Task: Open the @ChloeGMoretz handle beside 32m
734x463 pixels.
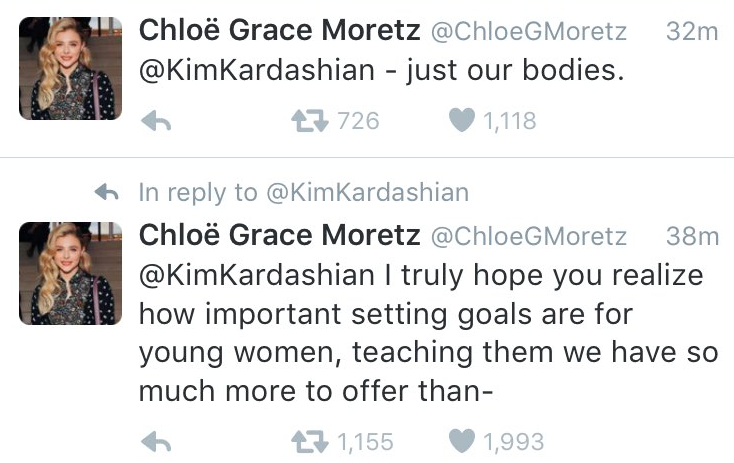Action: pyautogui.click(x=528, y=32)
